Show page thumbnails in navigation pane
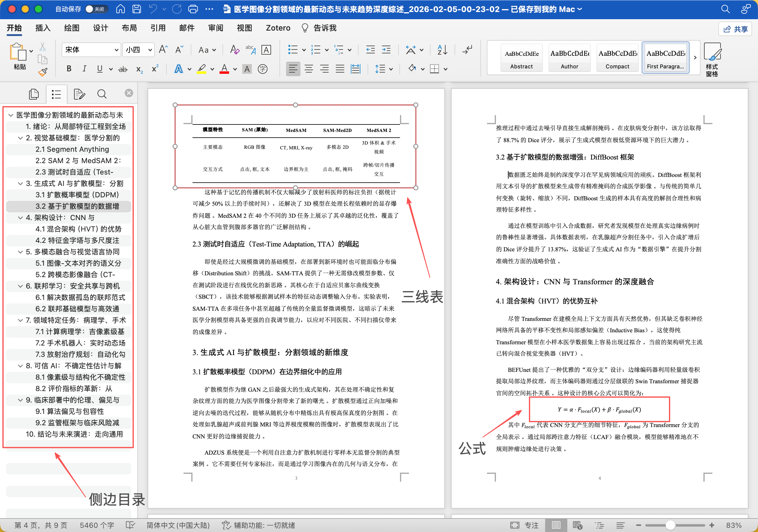Image resolution: width=758 pixels, height=532 pixels. [34, 94]
